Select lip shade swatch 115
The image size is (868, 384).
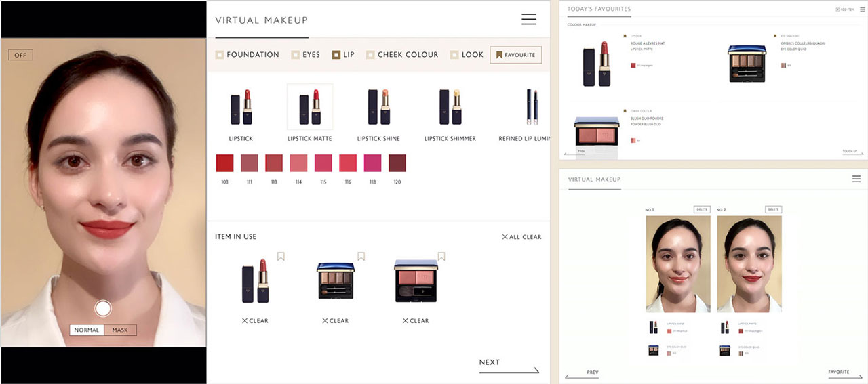click(323, 163)
